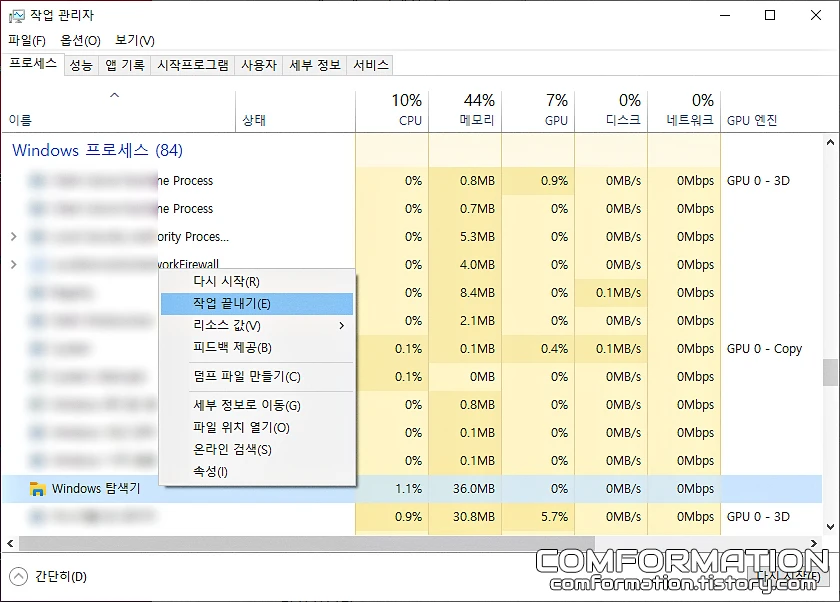This screenshot has width=840, height=602.
Task: Switch to the 사용자 tab
Action: coord(259,65)
